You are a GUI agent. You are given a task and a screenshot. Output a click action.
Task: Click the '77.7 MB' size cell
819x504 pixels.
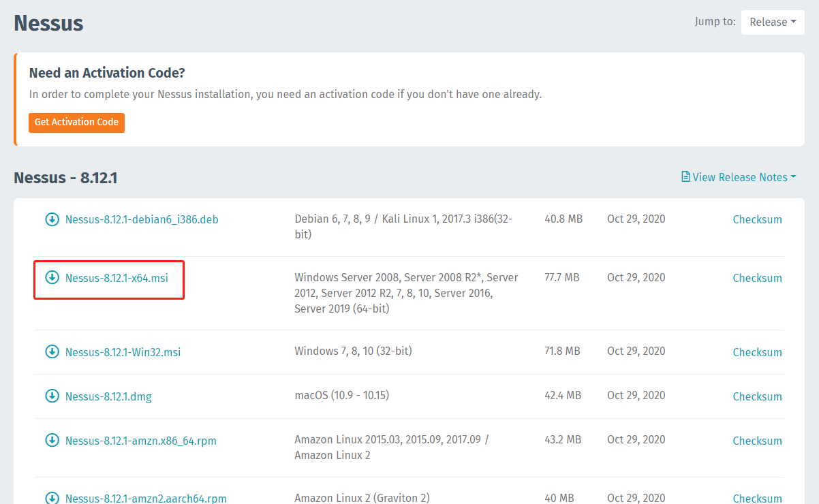(x=562, y=277)
